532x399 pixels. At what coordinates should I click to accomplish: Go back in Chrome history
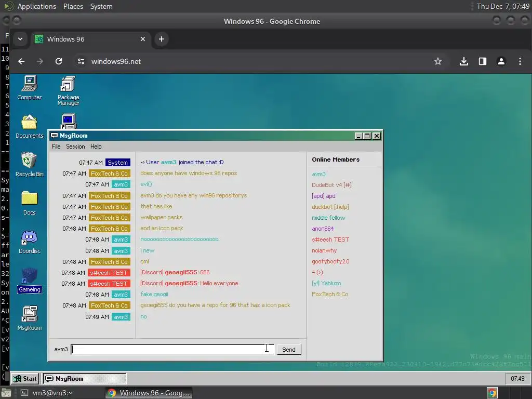21,61
